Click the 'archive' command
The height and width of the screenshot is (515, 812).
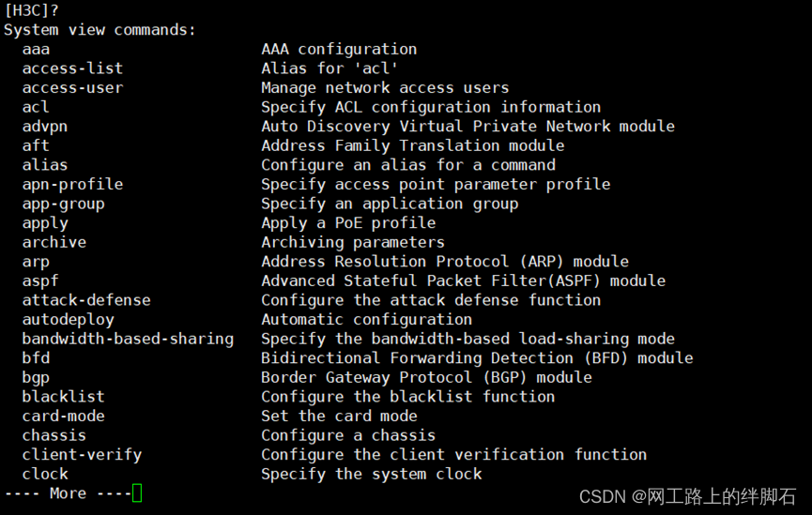tap(54, 242)
